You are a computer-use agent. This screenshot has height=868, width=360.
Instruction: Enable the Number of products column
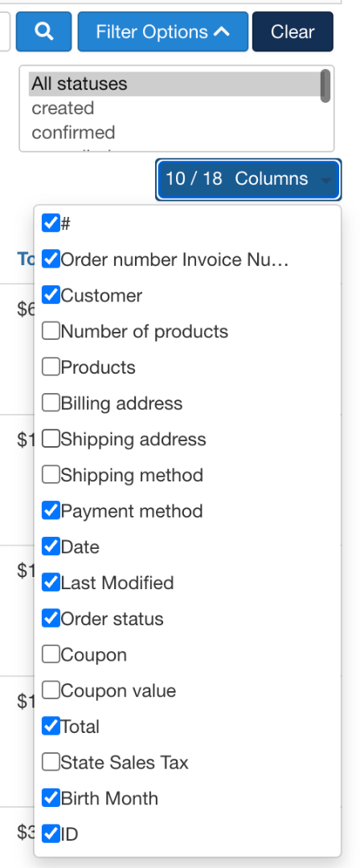click(51, 332)
